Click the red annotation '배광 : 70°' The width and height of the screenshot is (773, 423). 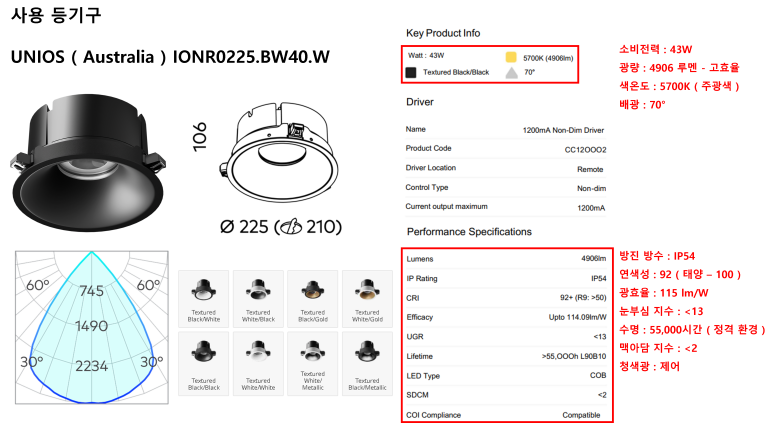pos(642,105)
